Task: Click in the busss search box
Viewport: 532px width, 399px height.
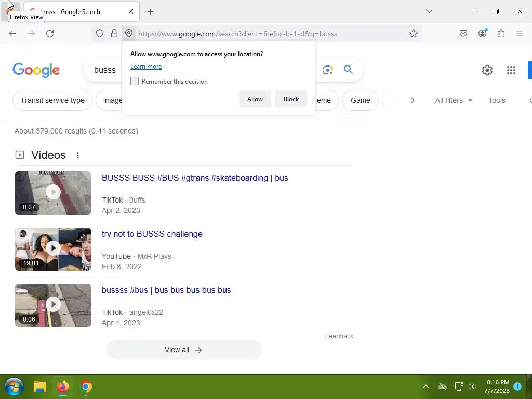Action: click(105, 70)
